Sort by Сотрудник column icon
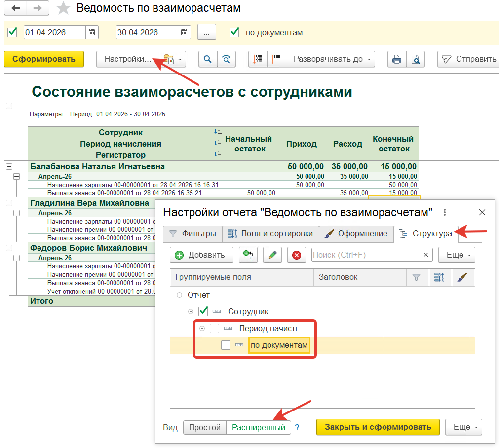 coord(218,131)
